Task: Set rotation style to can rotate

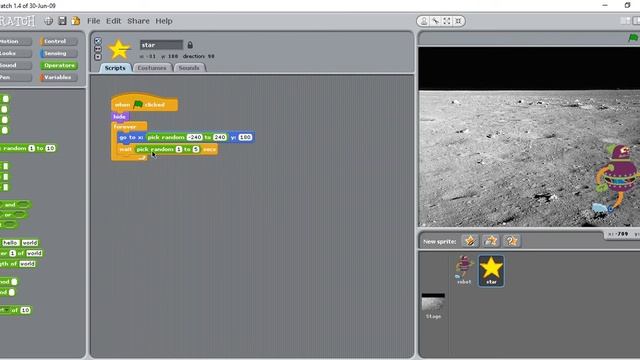Action: pyautogui.click(x=98, y=41)
